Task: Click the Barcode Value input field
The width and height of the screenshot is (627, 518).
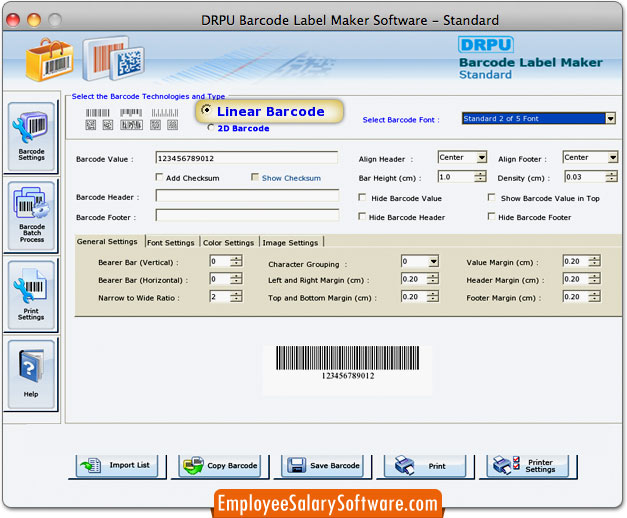Action: click(247, 158)
